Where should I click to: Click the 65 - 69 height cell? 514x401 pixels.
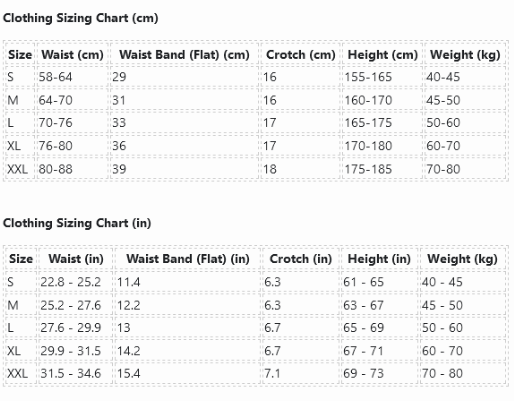(x=364, y=328)
